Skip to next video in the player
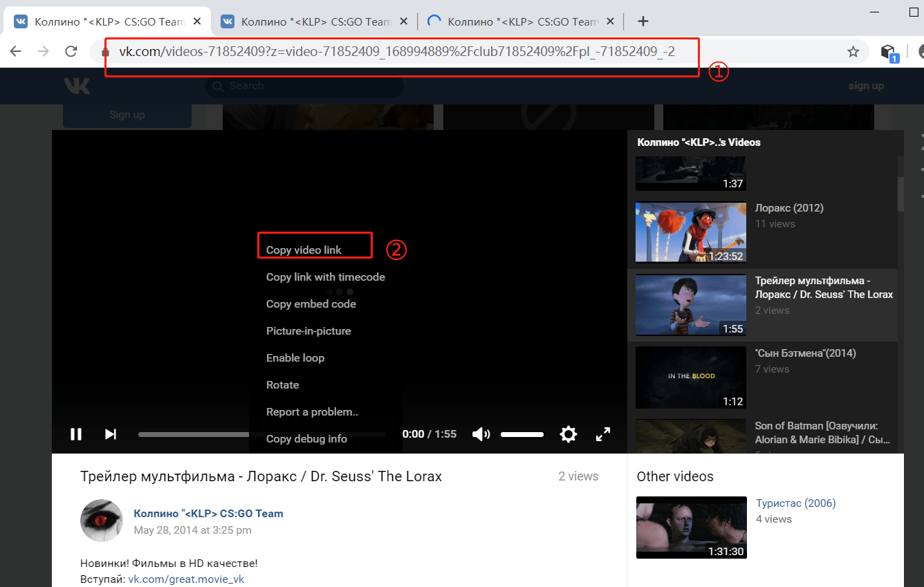The height and width of the screenshot is (587, 924). click(x=110, y=434)
